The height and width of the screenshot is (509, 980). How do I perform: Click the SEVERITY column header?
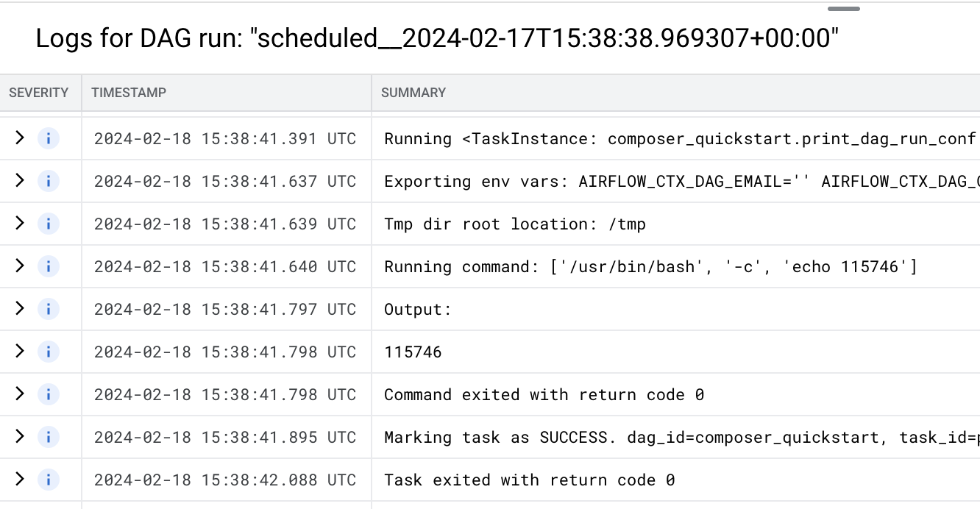point(39,93)
